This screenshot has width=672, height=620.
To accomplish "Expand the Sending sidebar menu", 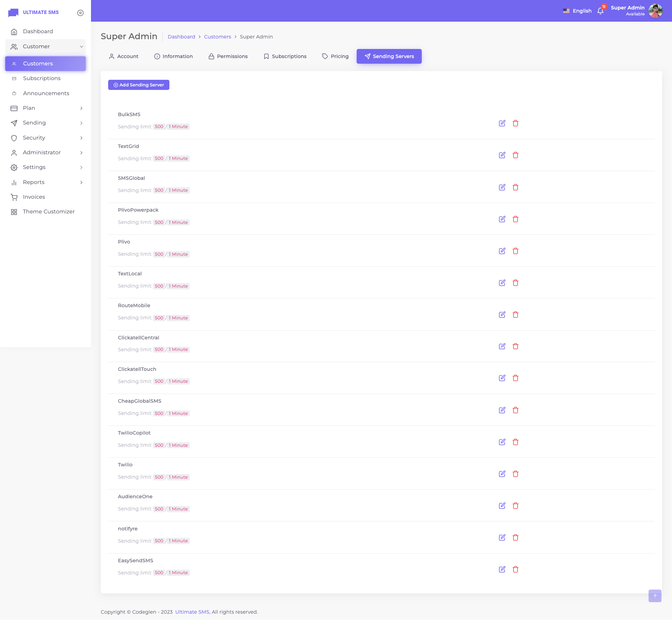I will tap(45, 123).
